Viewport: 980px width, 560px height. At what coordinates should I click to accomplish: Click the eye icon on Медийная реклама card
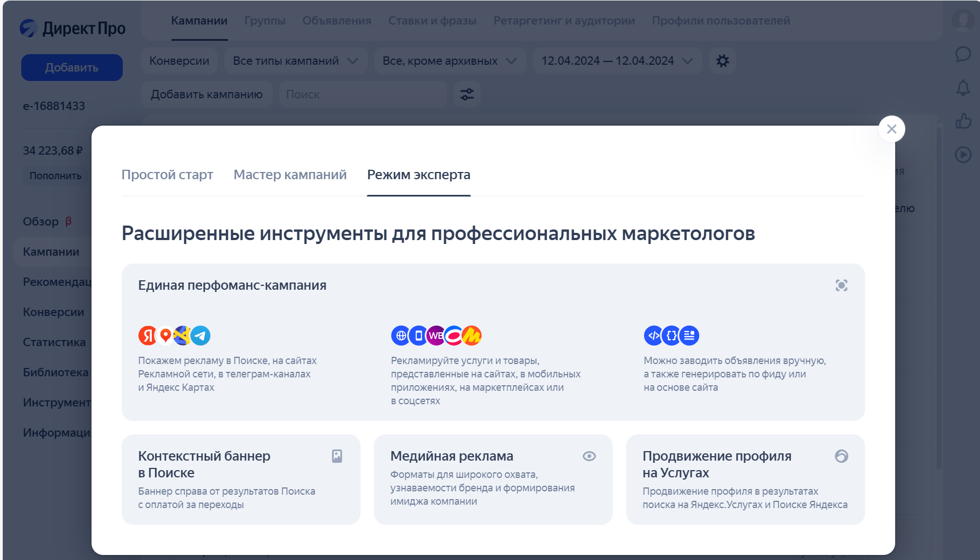pyautogui.click(x=589, y=456)
